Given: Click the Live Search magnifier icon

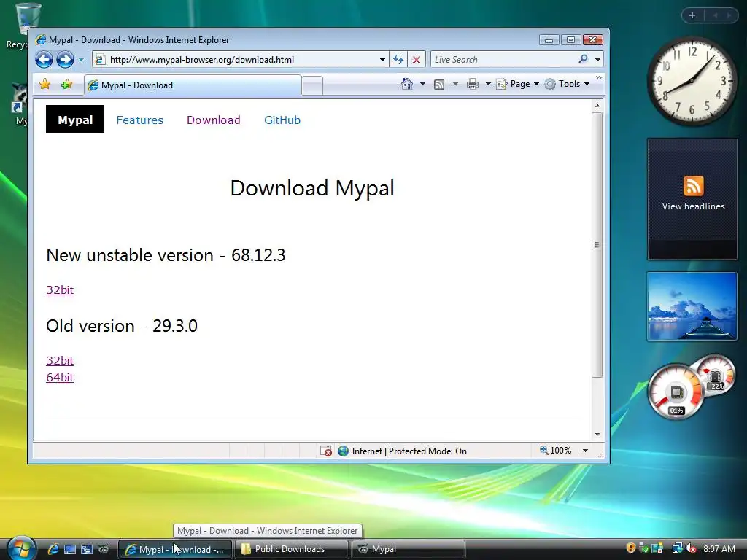Looking at the screenshot, I should pyautogui.click(x=583, y=60).
